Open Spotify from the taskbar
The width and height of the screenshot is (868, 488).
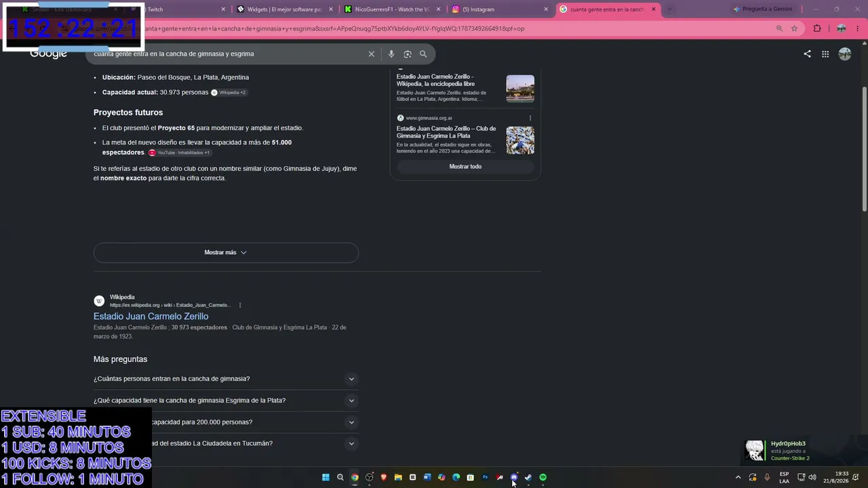[x=543, y=477]
